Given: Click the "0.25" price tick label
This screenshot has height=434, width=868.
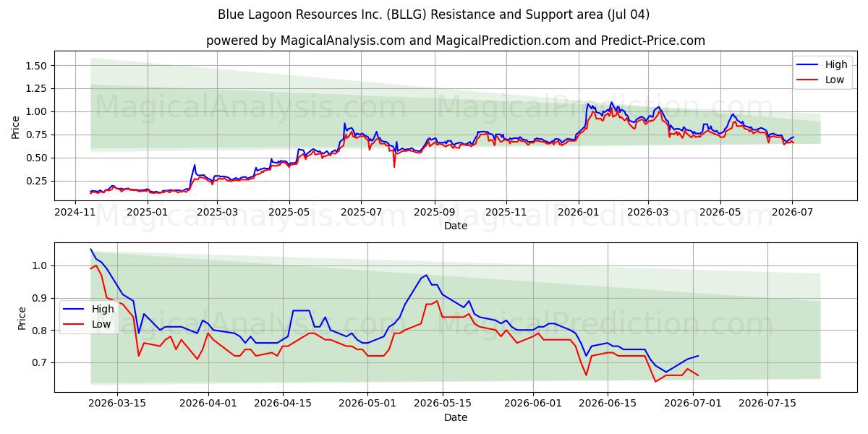Looking at the screenshot, I should point(37,181).
